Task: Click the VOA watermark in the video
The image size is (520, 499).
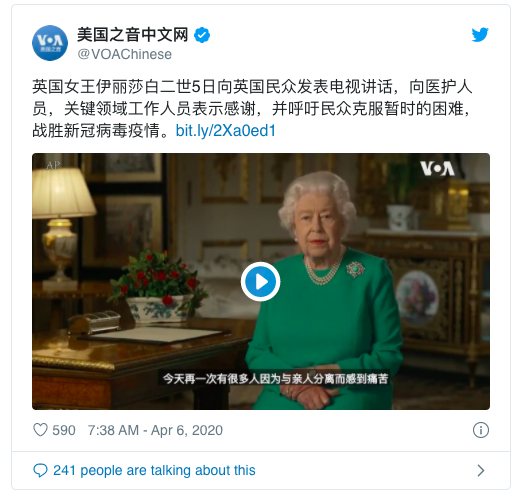Action: tap(437, 168)
